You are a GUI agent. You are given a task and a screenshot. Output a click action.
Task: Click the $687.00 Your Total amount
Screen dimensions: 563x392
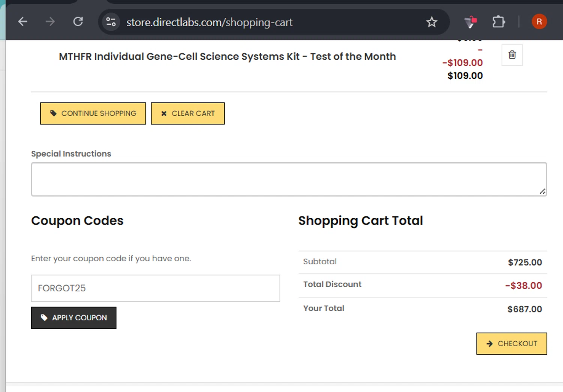point(524,309)
